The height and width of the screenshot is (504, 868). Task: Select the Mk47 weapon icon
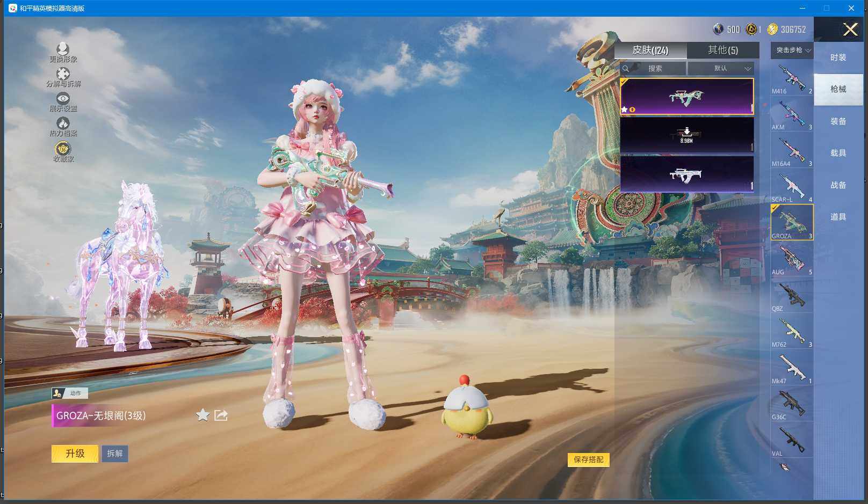pyautogui.click(x=792, y=368)
